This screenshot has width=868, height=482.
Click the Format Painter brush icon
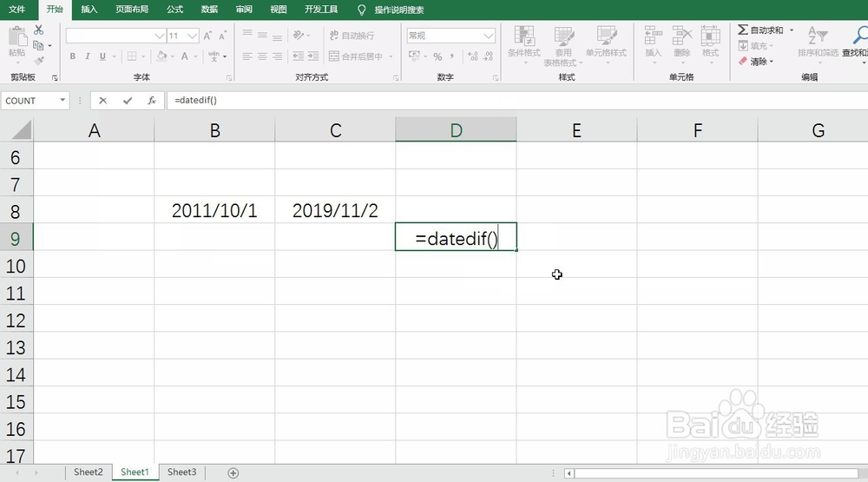tap(39, 61)
